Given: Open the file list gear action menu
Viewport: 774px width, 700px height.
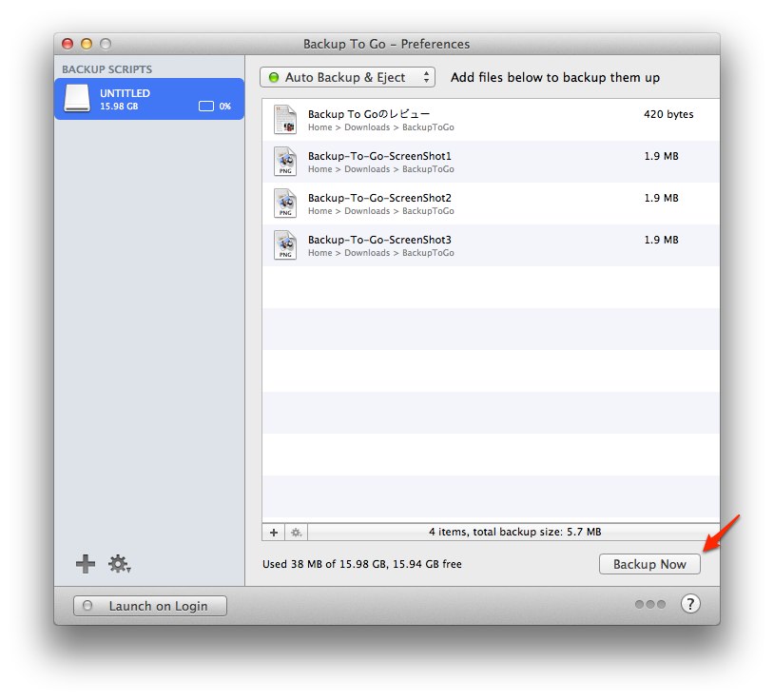Looking at the screenshot, I should click(x=296, y=533).
